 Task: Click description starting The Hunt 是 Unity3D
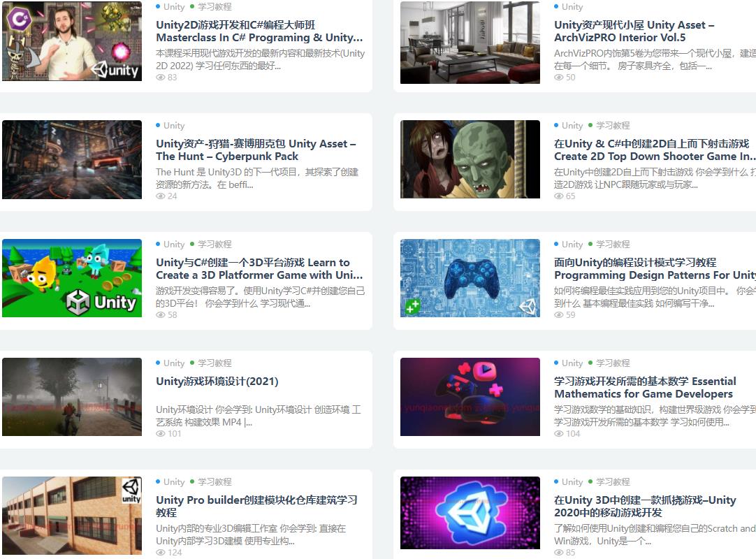pos(257,178)
